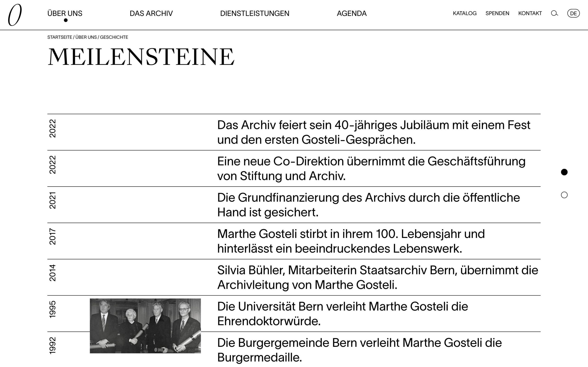588x367 pixels.
Task: Click ÜBER UNS in the breadcrumb
Action: 86,37
